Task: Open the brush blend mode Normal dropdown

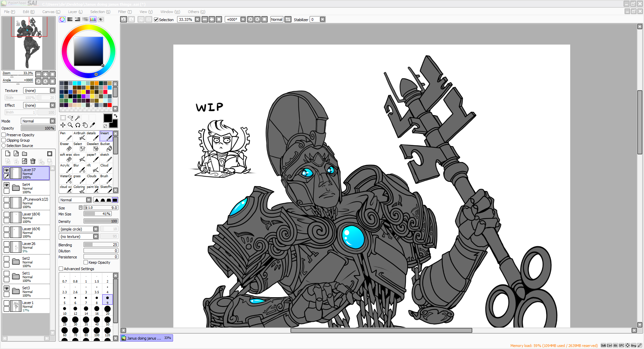Action: point(75,200)
